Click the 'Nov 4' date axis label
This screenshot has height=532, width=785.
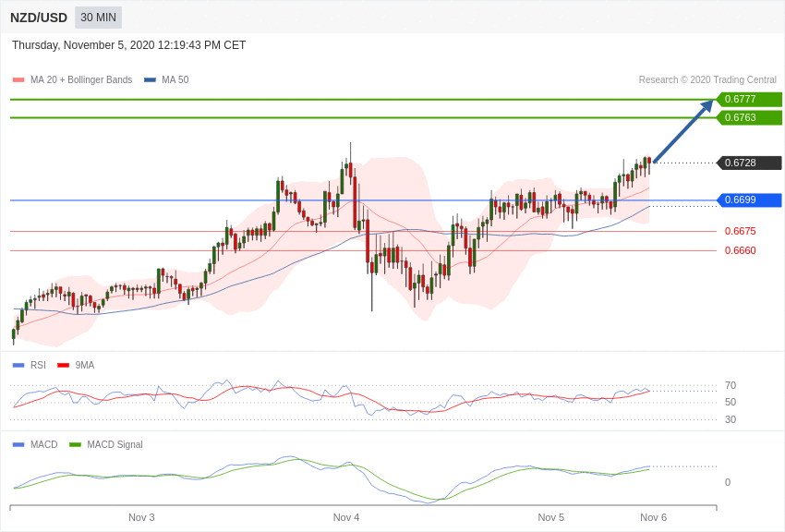(346, 517)
